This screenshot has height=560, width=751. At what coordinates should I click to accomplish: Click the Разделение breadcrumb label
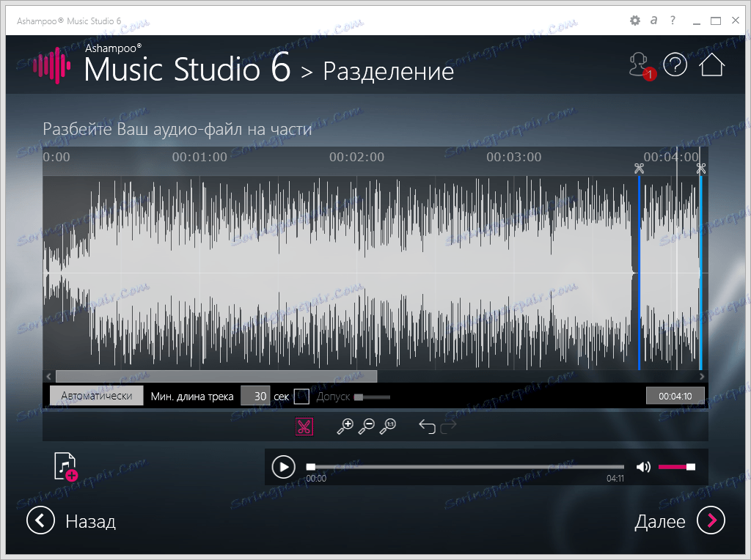pos(389,71)
